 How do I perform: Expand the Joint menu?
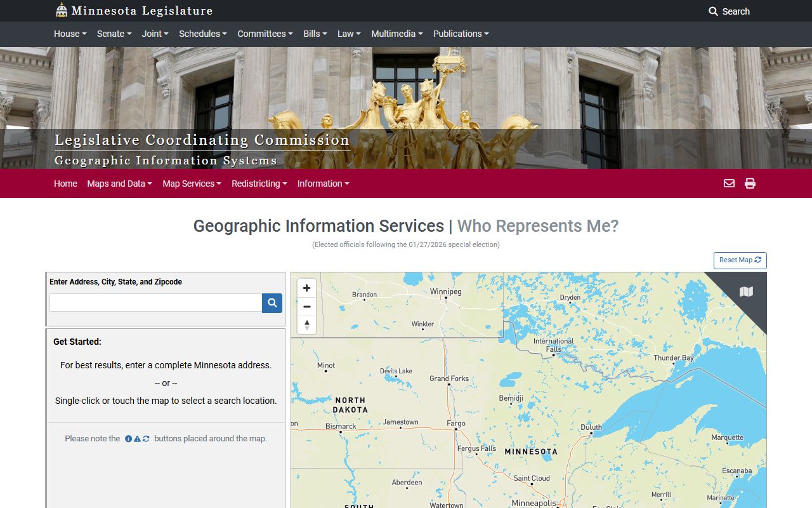[155, 34]
